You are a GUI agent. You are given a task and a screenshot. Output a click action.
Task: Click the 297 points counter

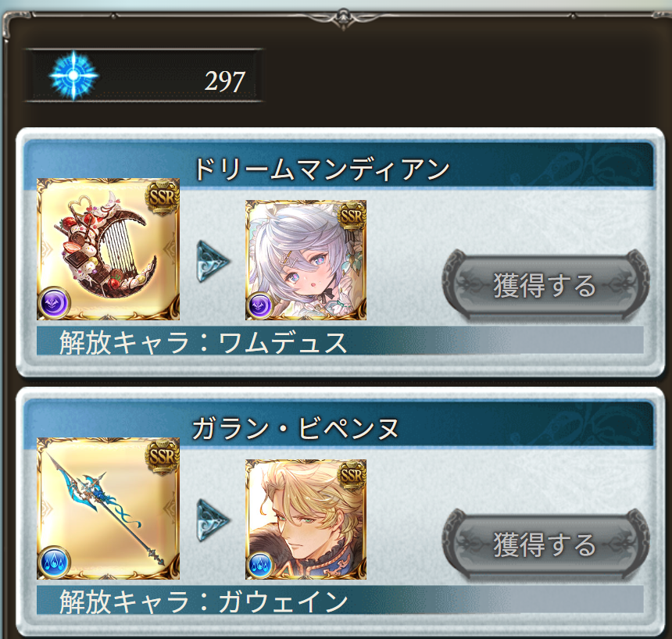(224, 81)
